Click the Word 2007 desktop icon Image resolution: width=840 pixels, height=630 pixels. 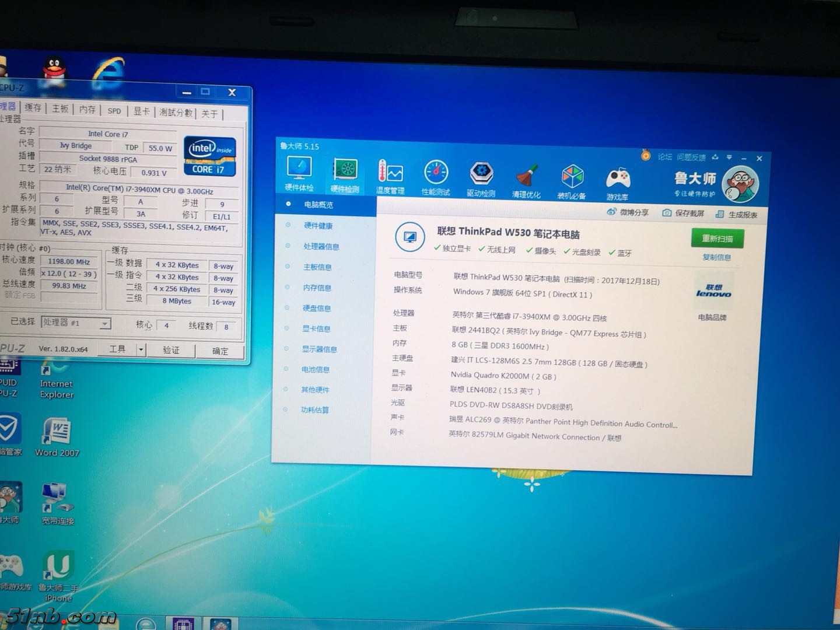click(x=57, y=437)
